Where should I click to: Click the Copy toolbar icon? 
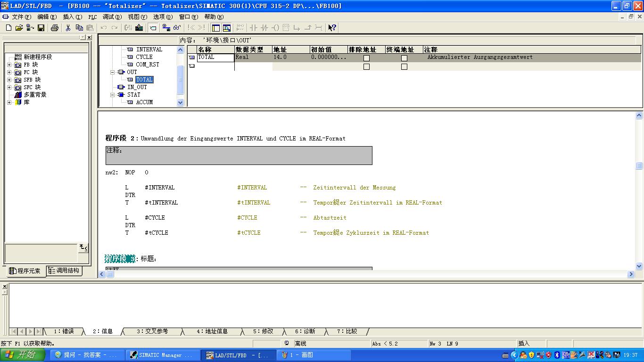point(79,28)
